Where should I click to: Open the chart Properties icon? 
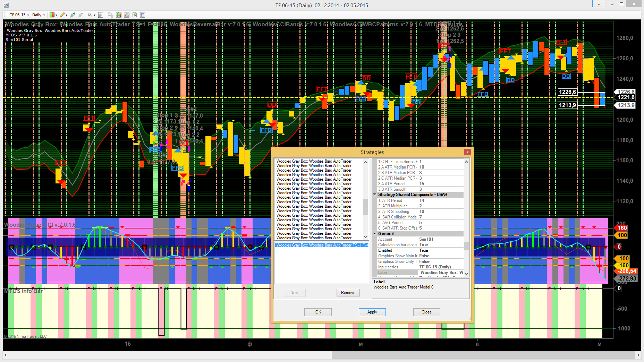coord(143,15)
